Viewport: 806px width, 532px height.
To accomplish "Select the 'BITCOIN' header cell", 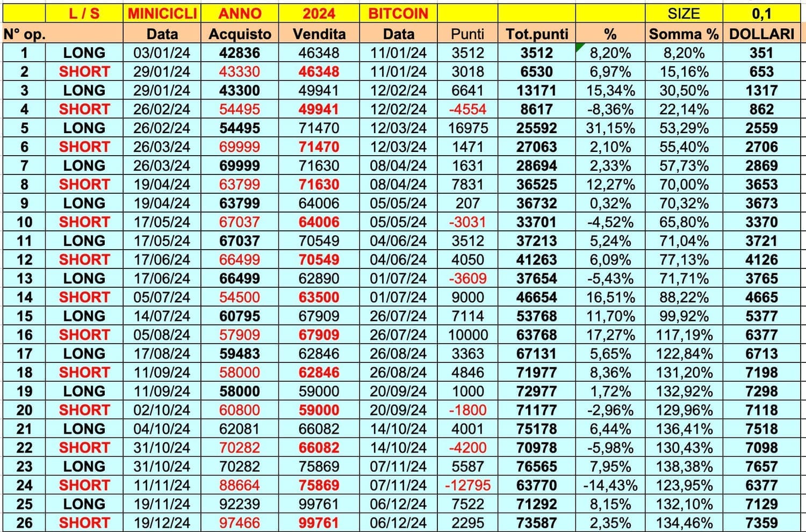I will [398, 13].
